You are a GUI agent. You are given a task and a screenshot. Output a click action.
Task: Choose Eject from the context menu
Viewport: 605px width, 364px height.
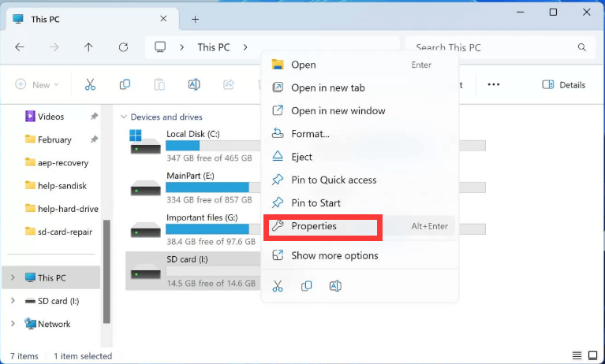pyautogui.click(x=360, y=157)
